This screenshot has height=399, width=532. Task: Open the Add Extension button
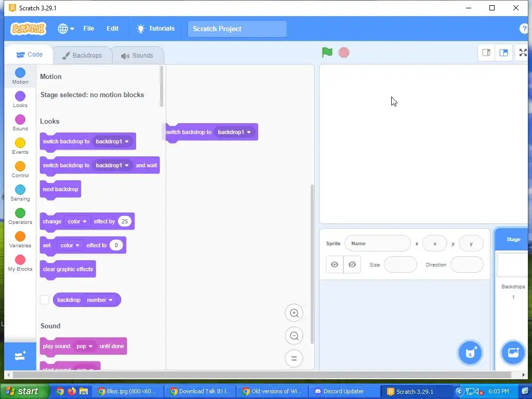[x=20, y=356]
